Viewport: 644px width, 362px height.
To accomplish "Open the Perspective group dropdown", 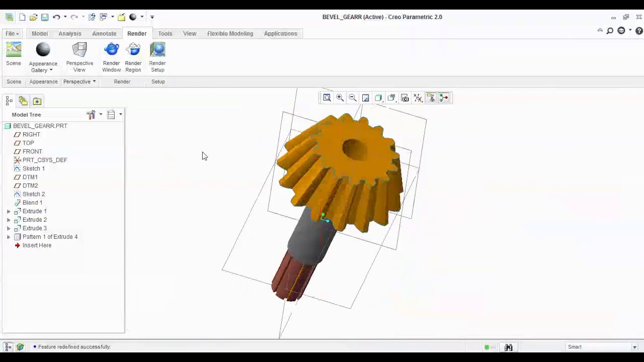I will (79, 81).
